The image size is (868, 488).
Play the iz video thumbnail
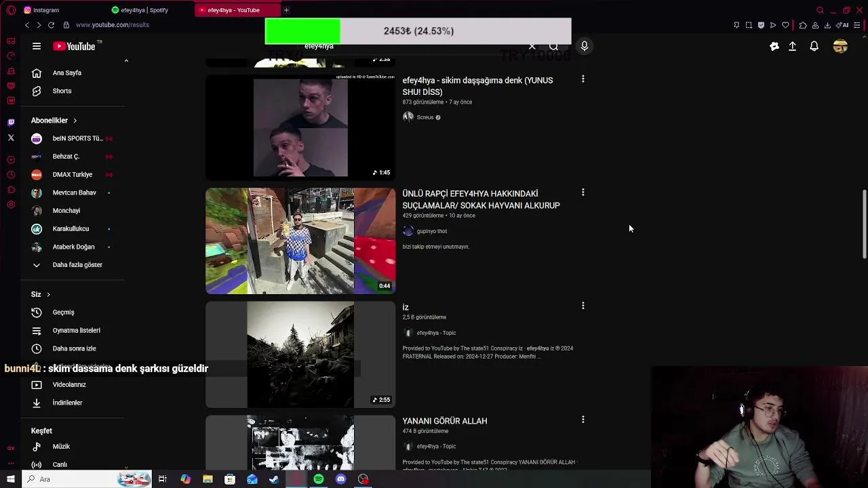point(300,354)
